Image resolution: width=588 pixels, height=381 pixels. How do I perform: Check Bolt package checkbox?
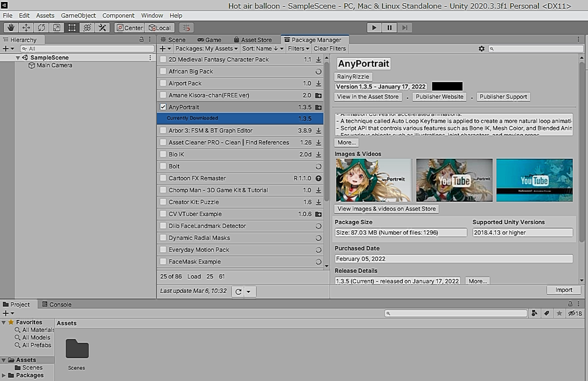163,166
